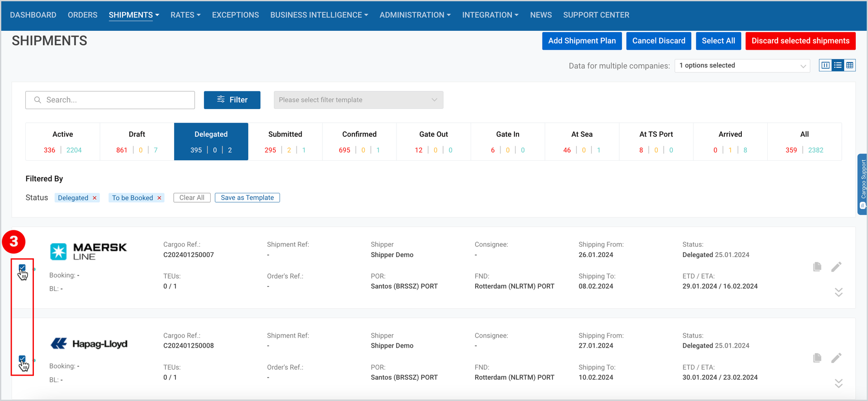The width and height of the screenshot is (868, 401).
Task: Switch to column view layout icon
Action: (825, 66)
